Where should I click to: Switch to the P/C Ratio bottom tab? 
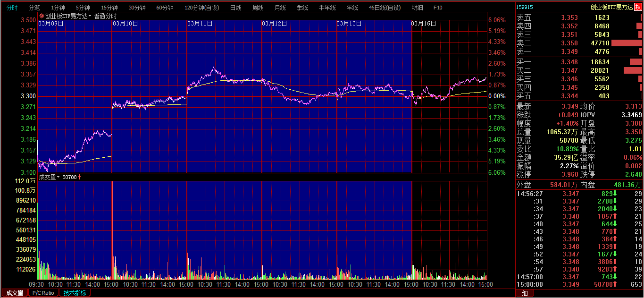[x=43, y=293]
